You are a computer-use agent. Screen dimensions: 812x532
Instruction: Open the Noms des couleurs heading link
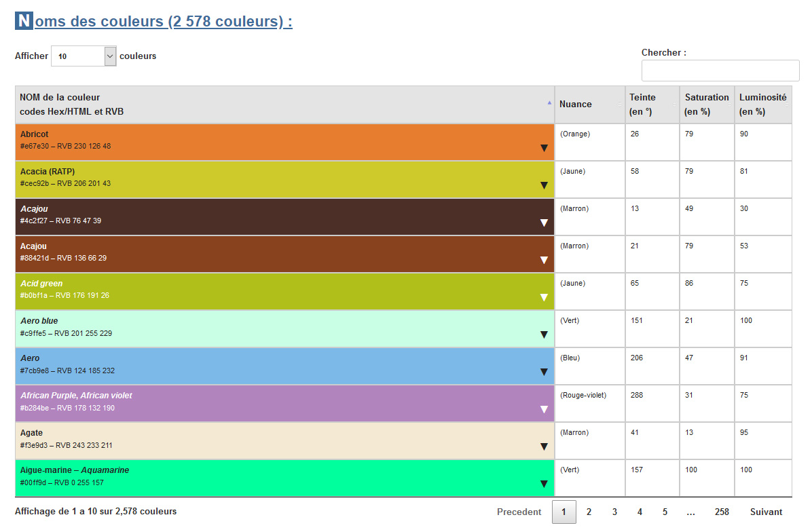163,22
